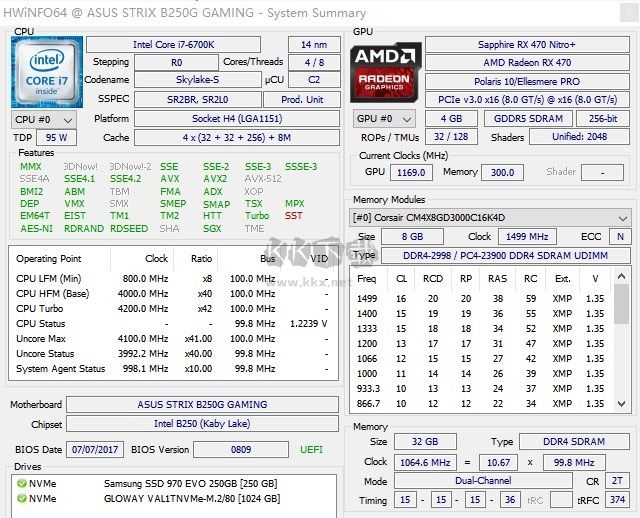Click the µCU C2 field
Image resolution: width=640 pixels, height=518 pixels.
[x=314, y=80]
